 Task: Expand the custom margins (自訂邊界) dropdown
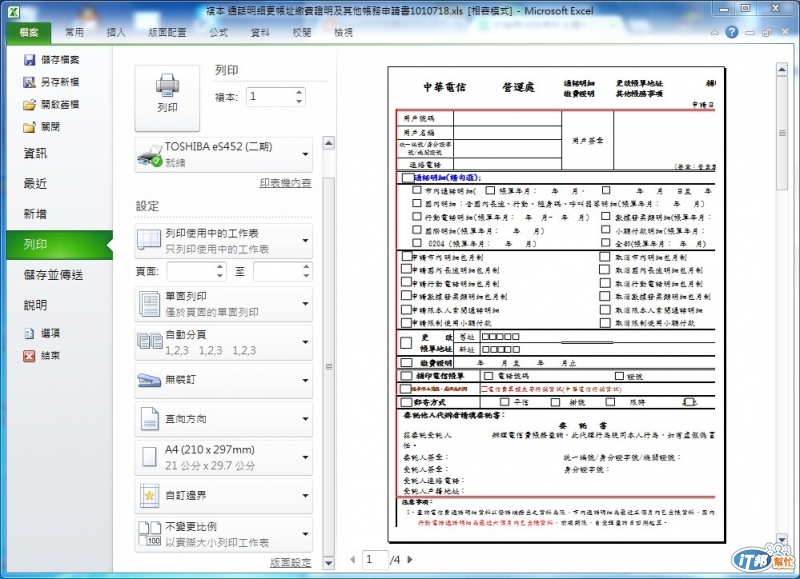(x=306, y=496)
